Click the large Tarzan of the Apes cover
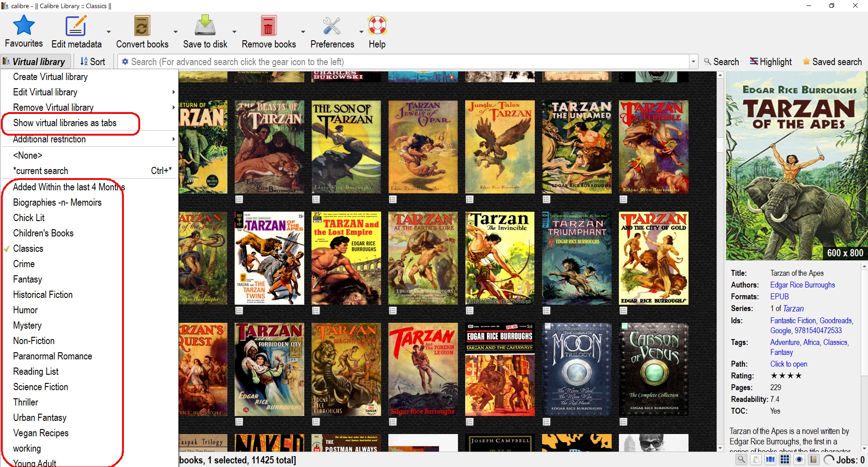Viewport: 868px width, 467px height. coord(797,165)
